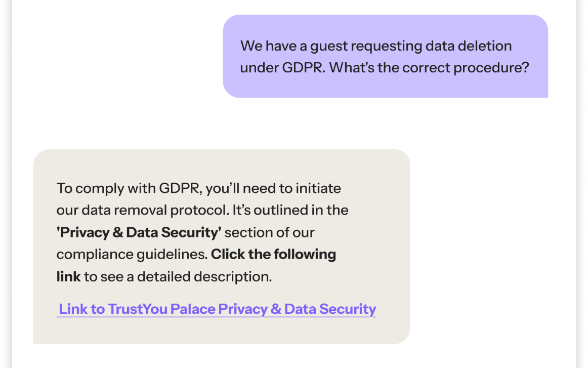Click the word 'GDPR' in the user question
The image size is (588, 368).
(300, 67)
